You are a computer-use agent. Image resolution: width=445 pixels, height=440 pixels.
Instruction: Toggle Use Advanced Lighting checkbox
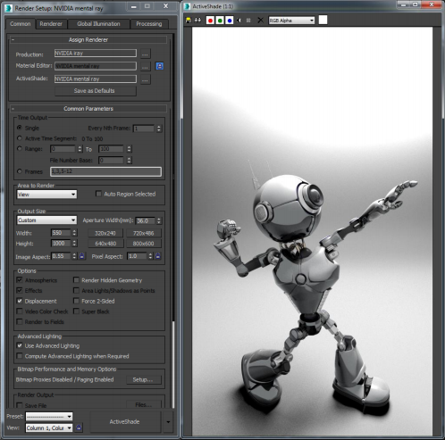[x=19, y=346]
